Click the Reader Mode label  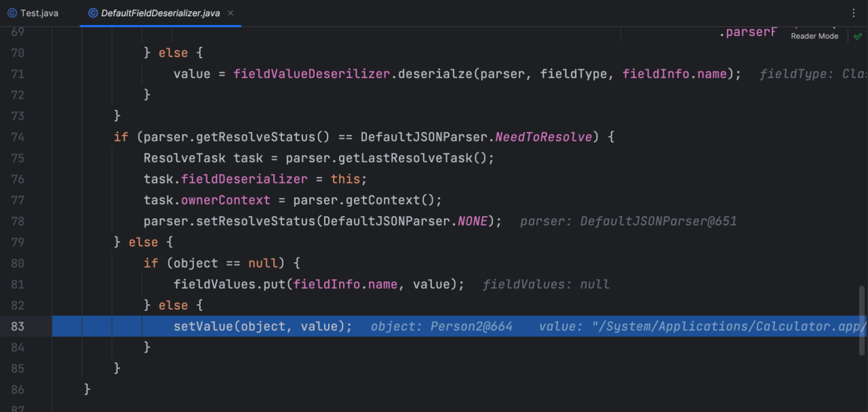(x=814, y=36)
